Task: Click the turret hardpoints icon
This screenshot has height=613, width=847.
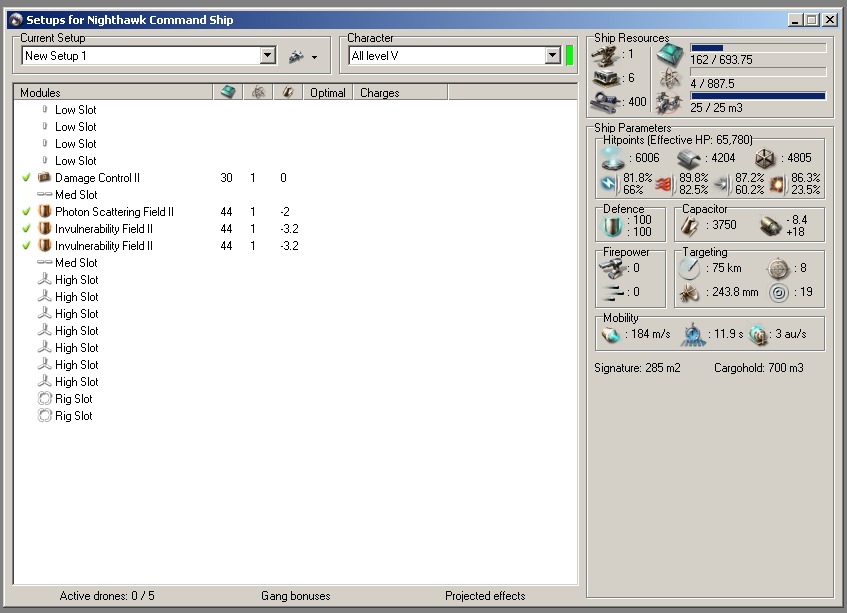Action: pos(605,55)
